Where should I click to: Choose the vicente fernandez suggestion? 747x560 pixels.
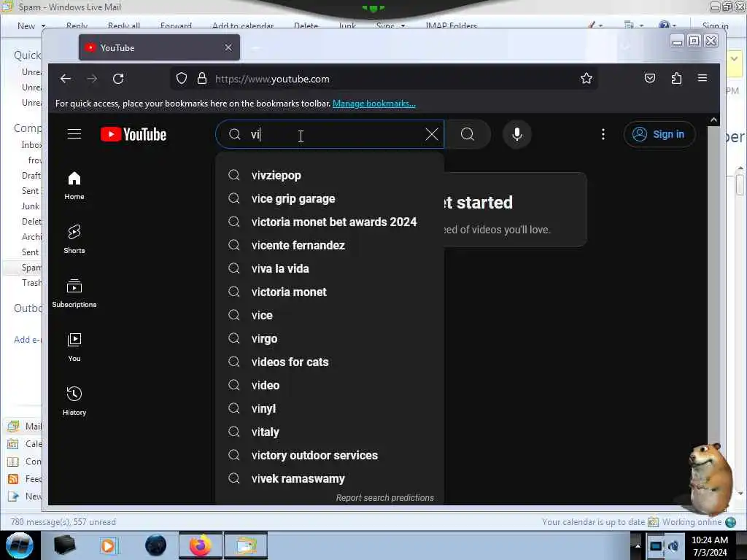pos(330,245)
